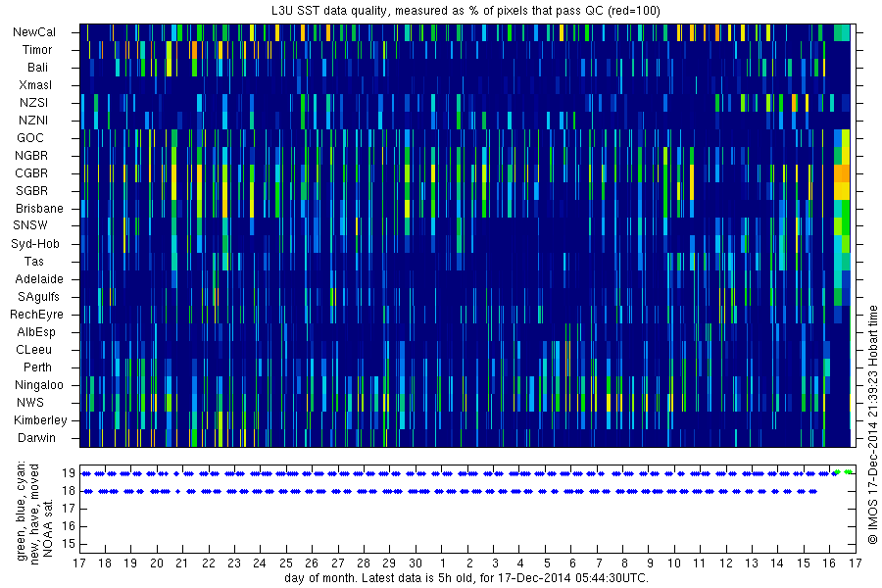Screen dimensions: 882x588
Task: Select the CLeeu row label
Action: click(33, 350)
